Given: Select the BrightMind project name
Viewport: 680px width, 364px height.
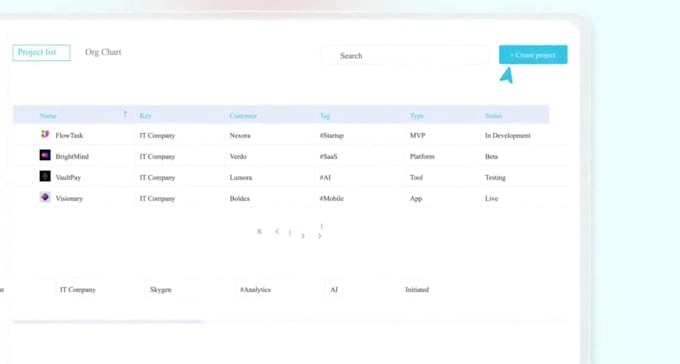Looking at the screenshot, I should click(72, 156).
